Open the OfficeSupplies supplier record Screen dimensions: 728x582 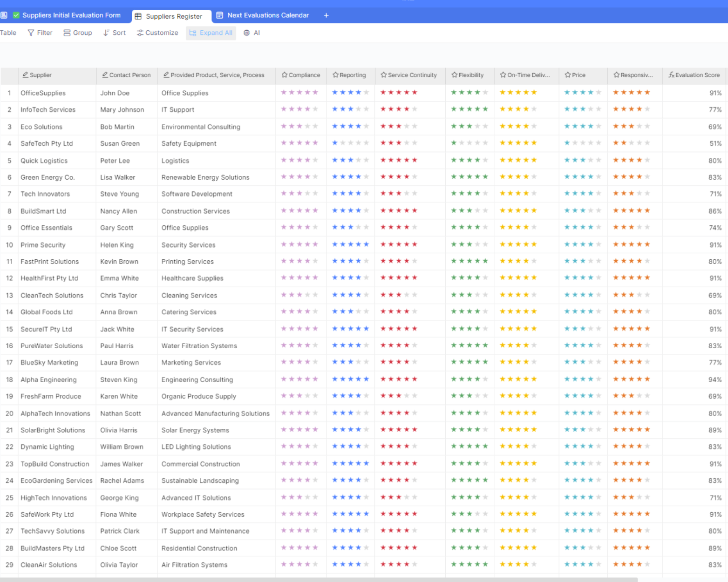(x=43, y=93)
